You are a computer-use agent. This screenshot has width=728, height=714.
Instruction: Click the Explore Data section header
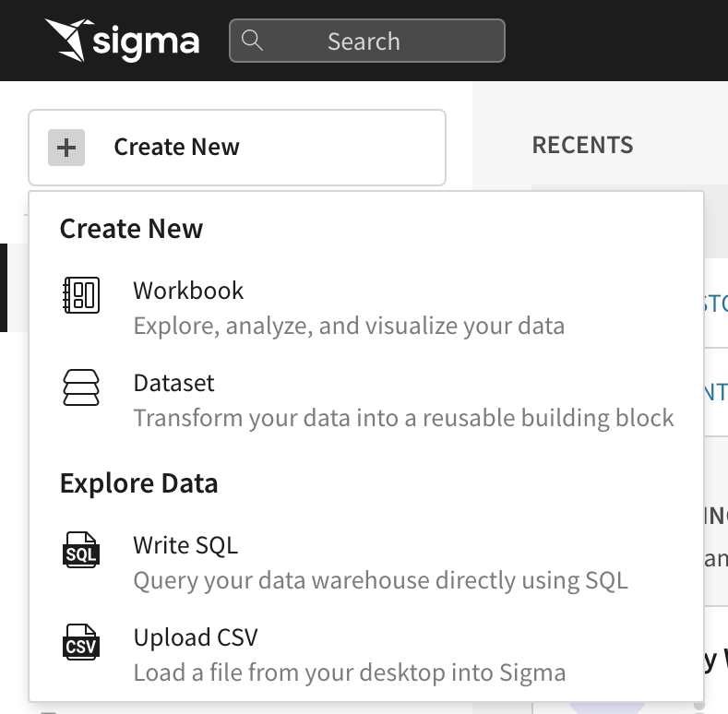click(x=138, y=483)
